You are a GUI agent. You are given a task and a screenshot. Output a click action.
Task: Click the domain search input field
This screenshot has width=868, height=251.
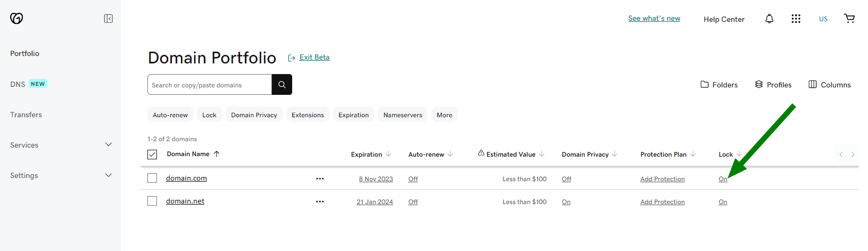210,85
